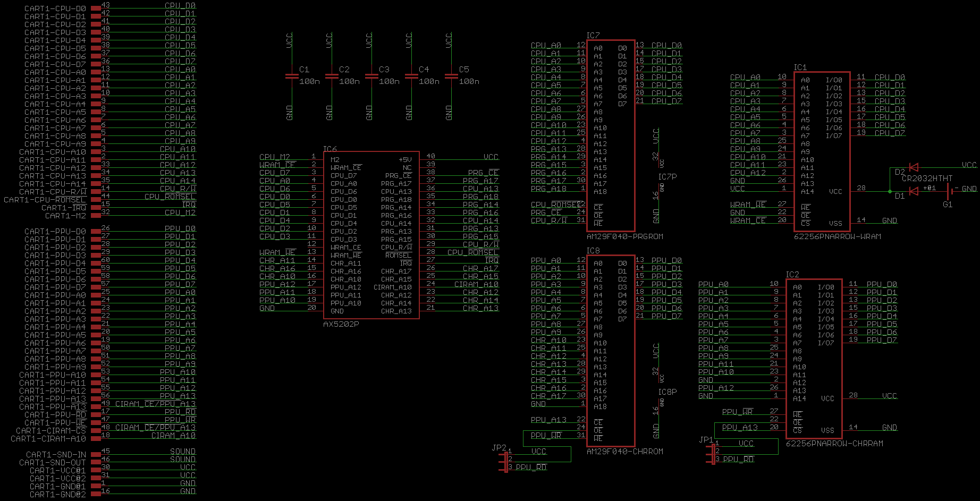Click the red pad beside CART1-VCC@1
The width and height of the screenshot is (980, 501).
(96, 471)
